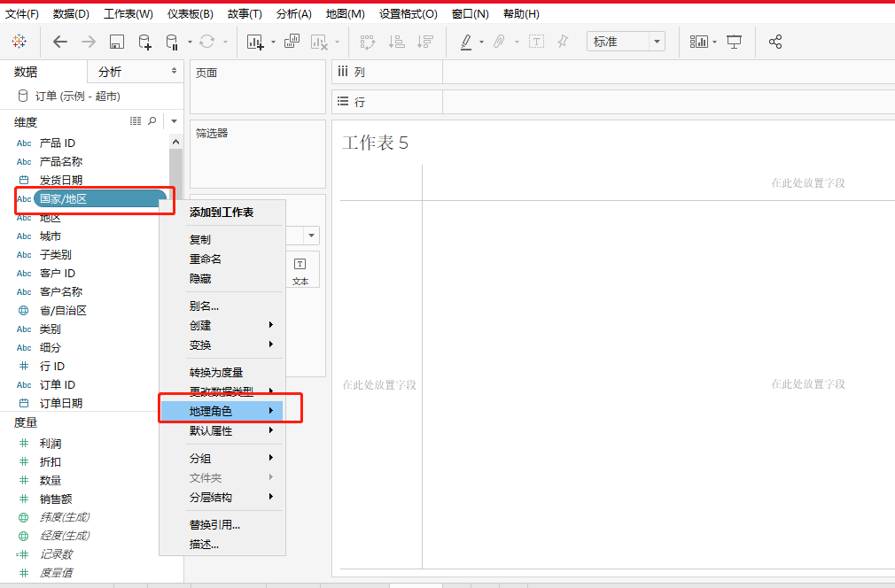
Task: Open the 数据(D) menu
Action: point(71,13)
